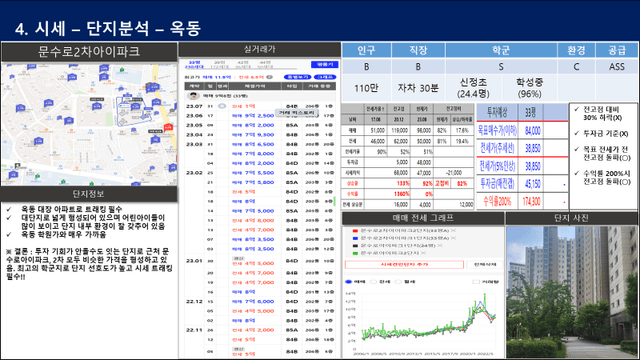Switch to the 44평 size tab
Viewport: 640px width, 360px height.
coord(264,64)
